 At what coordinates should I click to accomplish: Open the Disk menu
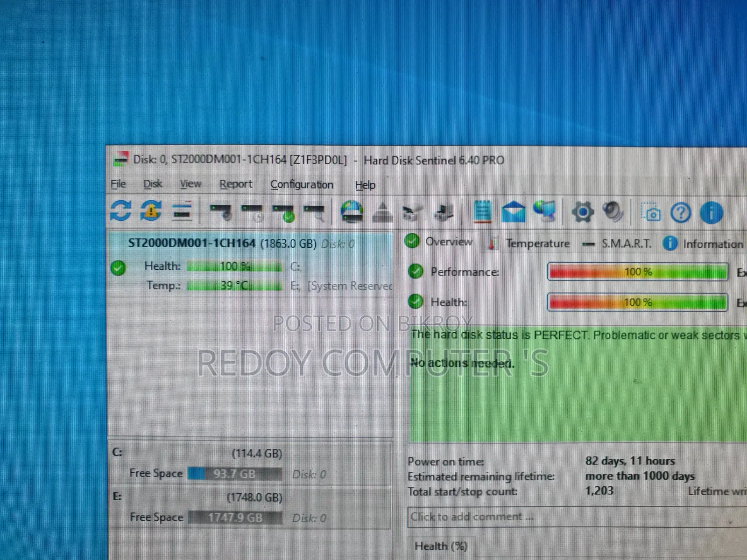pos(153,184)
